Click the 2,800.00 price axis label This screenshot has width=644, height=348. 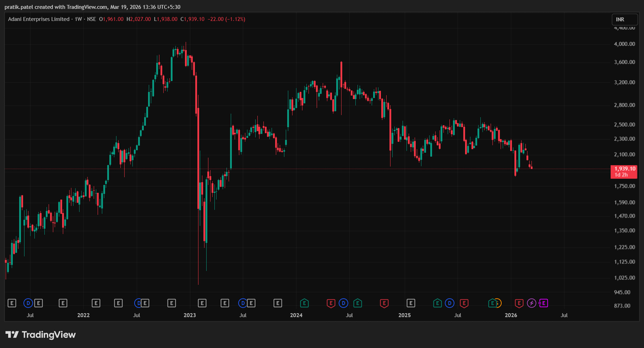[x=624, y=105]
